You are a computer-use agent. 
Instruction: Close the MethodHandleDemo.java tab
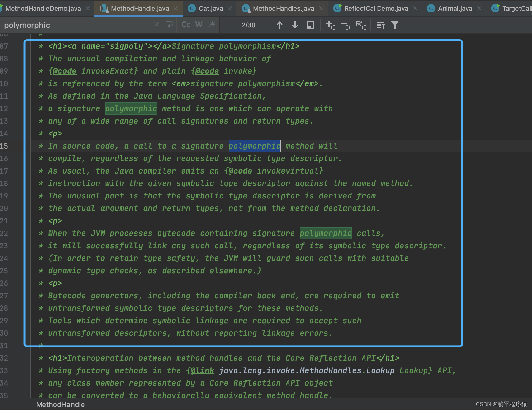click(88, 8)
